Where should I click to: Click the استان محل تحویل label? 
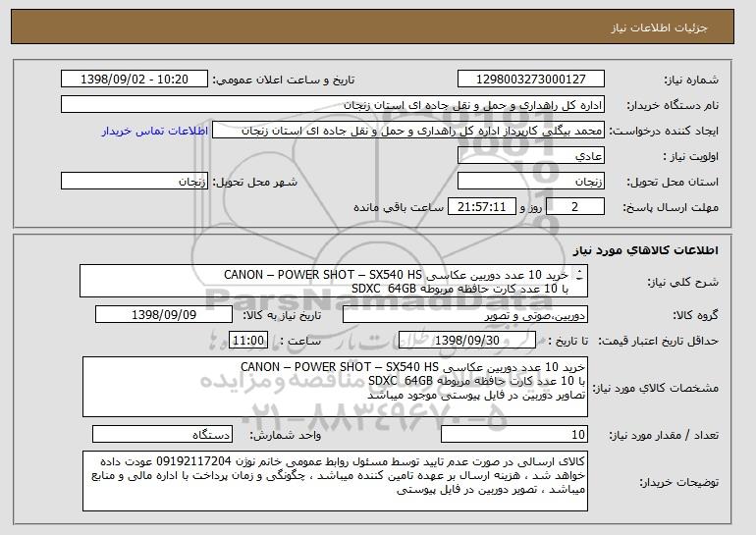coord(673,182)
